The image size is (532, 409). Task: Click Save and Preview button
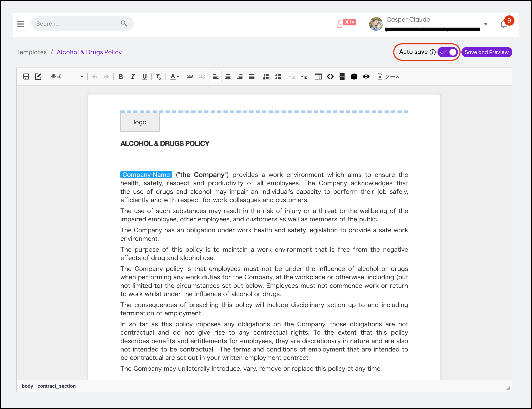pyautogui.click(x=486, y=52)
